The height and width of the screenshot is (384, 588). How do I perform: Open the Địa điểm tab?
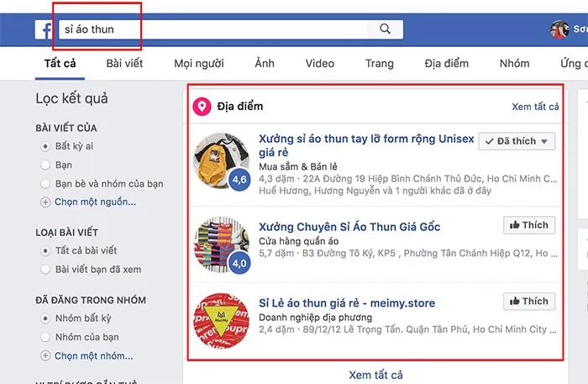tap(447, 63)
